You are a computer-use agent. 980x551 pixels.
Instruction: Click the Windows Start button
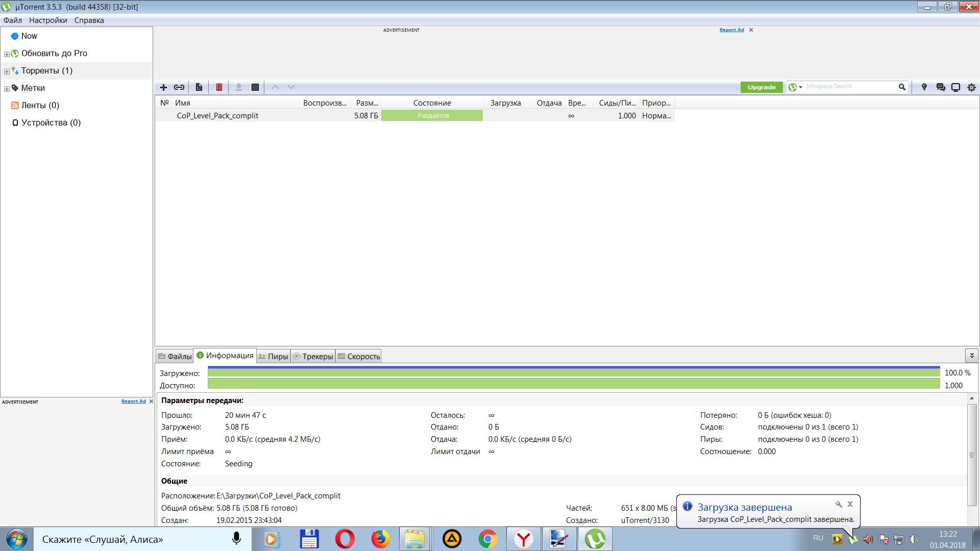[x=16, y=539]
